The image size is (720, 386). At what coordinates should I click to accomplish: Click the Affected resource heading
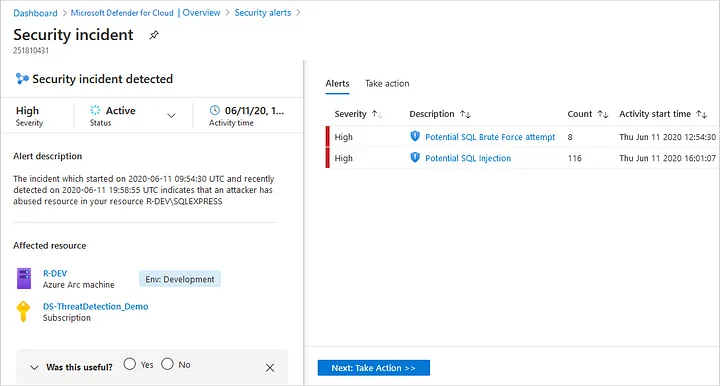pyautogui.click(x=50, y=246)
